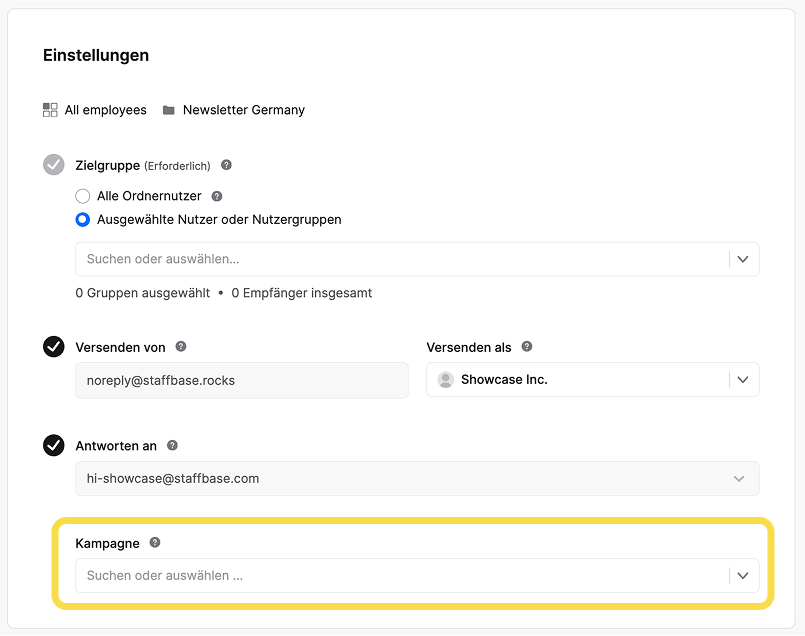Viewport: 805px width, 636px height.
Task: Open the help icon next to Antworten an
Action: tap(172, 445)
